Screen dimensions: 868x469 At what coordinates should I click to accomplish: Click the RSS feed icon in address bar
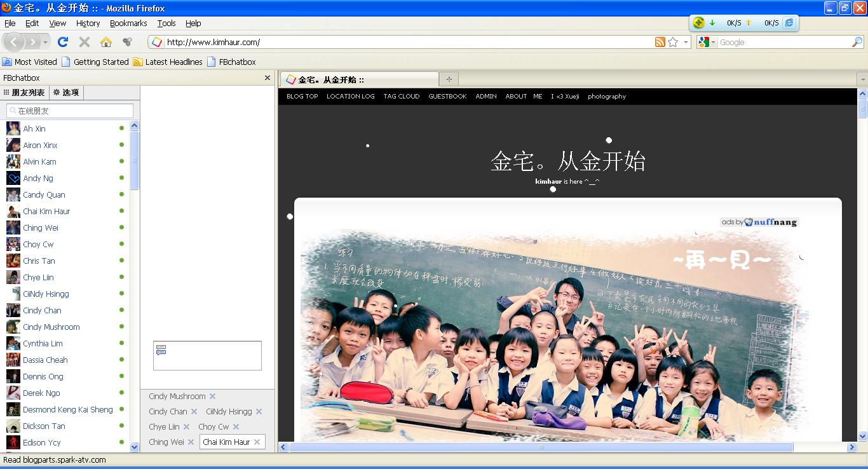660,42
